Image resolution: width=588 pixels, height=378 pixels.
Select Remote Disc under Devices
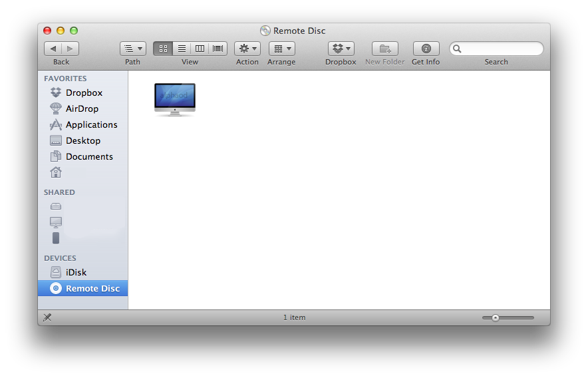83,288
